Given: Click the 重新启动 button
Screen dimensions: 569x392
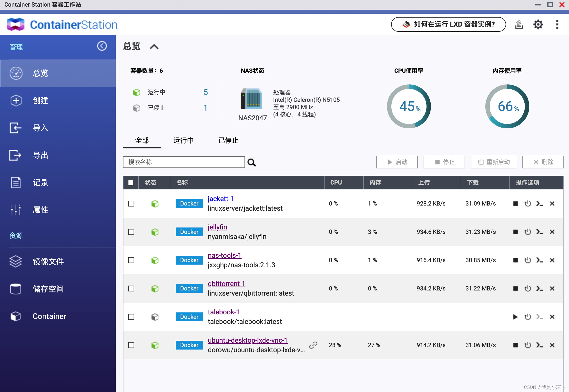Looking at the screenshot, I should pos(493,162).
